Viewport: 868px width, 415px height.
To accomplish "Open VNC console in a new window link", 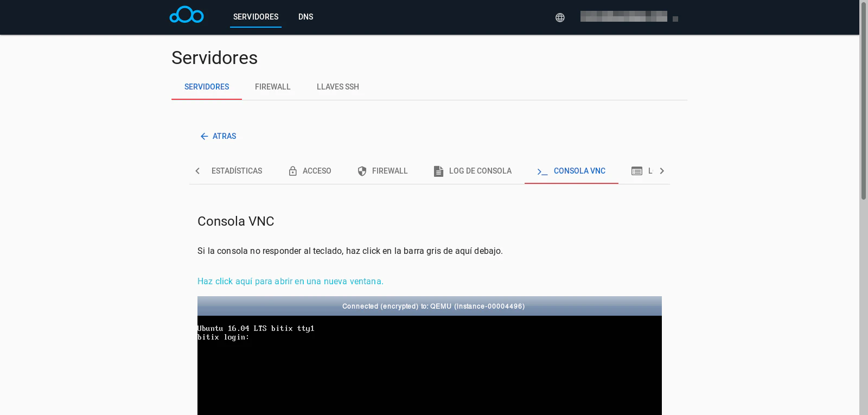I will [290, 281].
